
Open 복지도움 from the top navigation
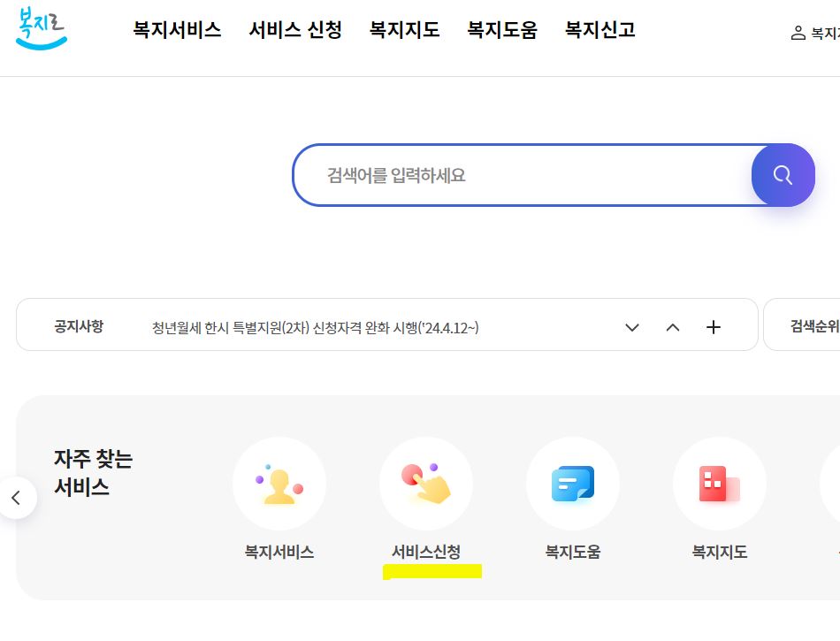point(501,29)
